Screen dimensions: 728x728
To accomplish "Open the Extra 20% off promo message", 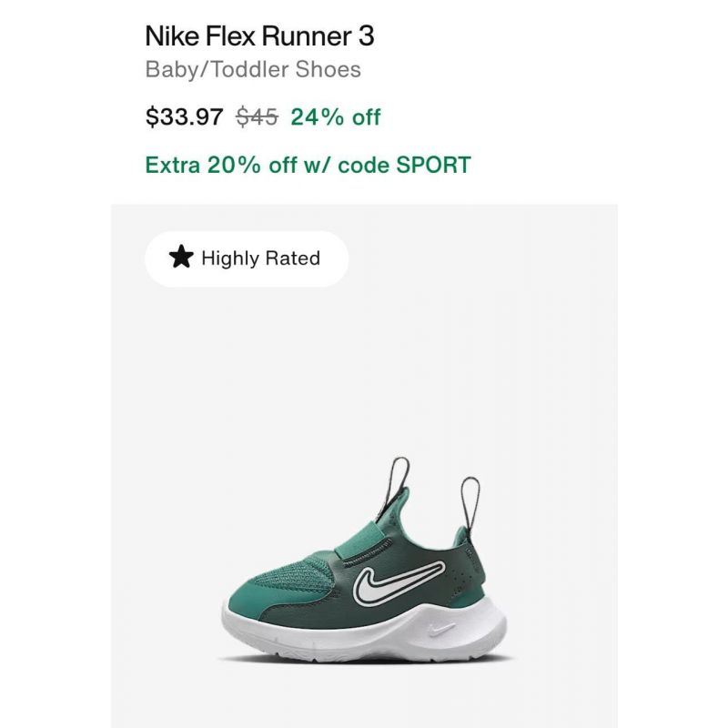I will coord(308,165).
